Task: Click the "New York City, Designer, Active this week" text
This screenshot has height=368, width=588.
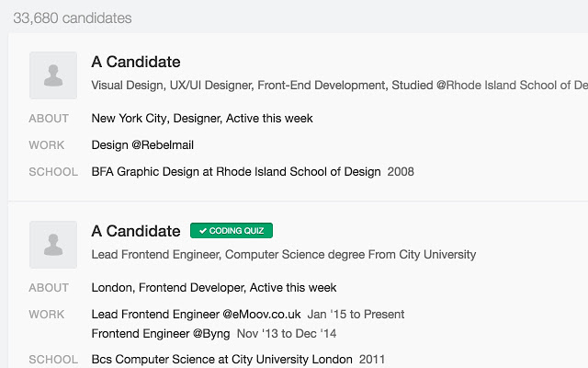Action: pos(202,118)
